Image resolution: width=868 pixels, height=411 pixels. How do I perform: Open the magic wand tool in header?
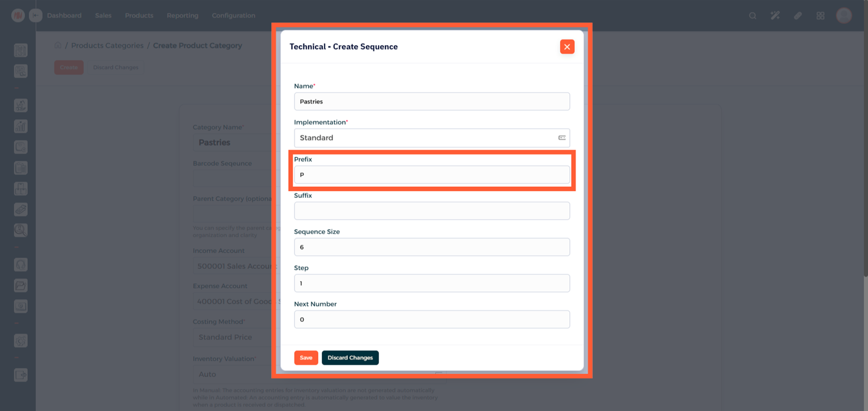coord(775,16)
